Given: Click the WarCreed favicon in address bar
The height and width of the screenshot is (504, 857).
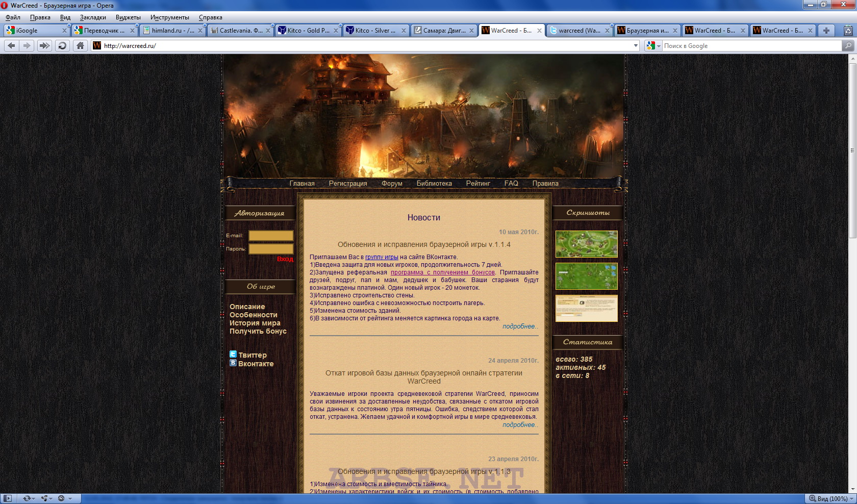Looking at the screenshot, I should click(97, 45).
